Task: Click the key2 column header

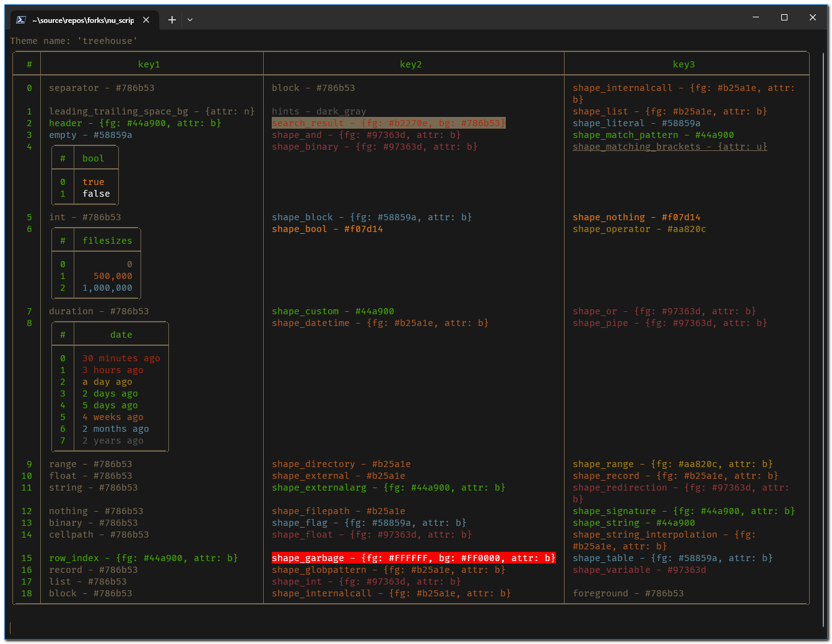Action: 411,64
